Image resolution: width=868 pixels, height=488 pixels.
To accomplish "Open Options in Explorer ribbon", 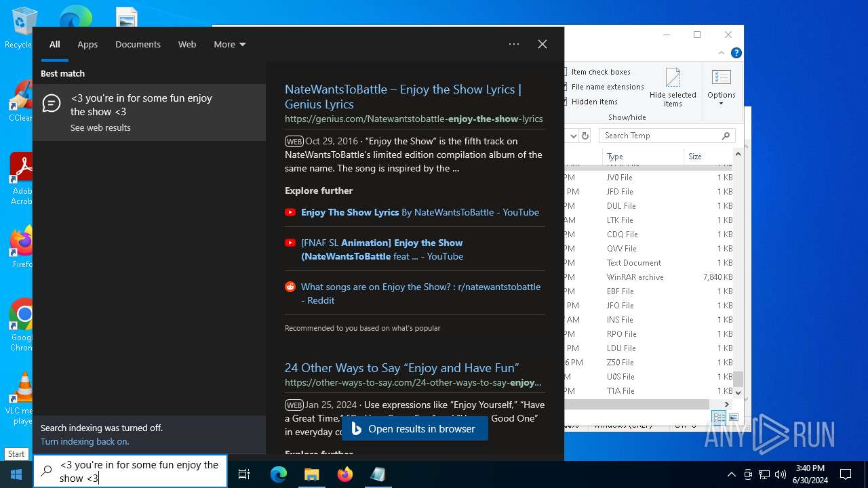I will tap(722, 88).
